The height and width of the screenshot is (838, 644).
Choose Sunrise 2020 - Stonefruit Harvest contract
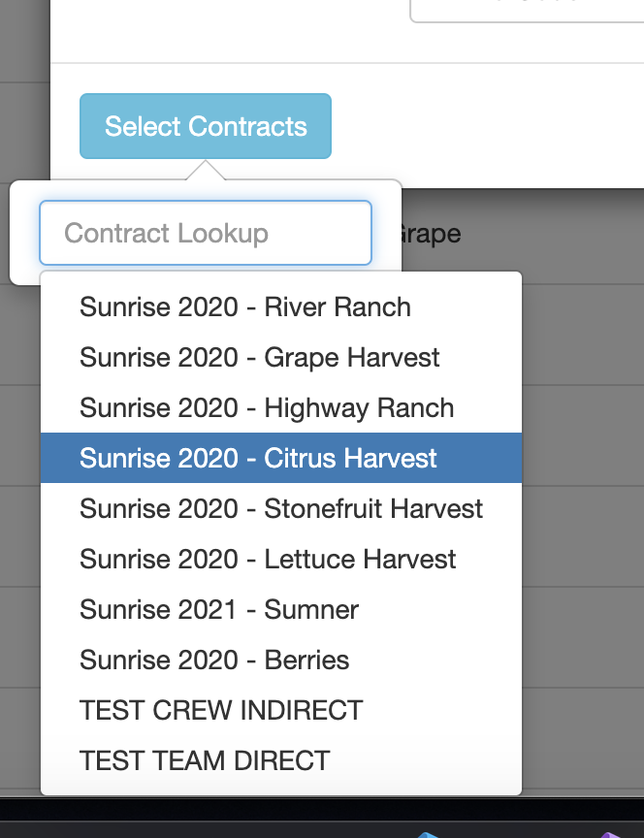click(281, 509)
